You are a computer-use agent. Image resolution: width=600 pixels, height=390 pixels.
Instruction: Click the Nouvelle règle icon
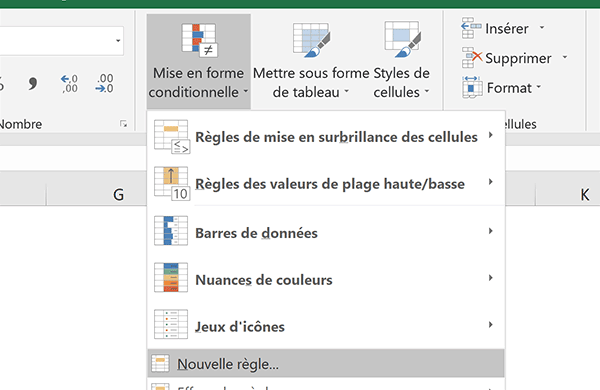pyautogui.click(x=160, y=363)
